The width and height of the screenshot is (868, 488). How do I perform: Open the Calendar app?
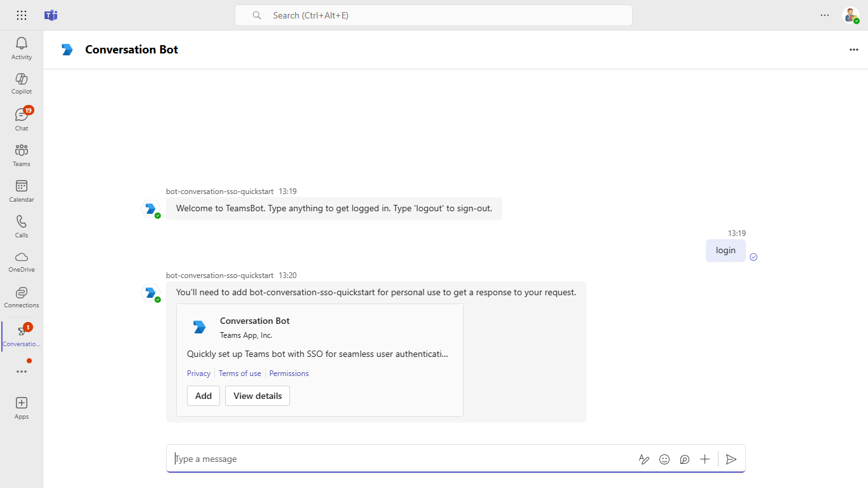pyautogui.click(x=22, y=190)
